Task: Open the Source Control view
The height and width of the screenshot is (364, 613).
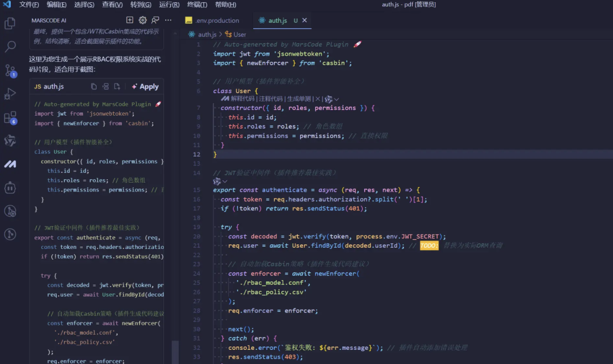Action: point(10,70)
